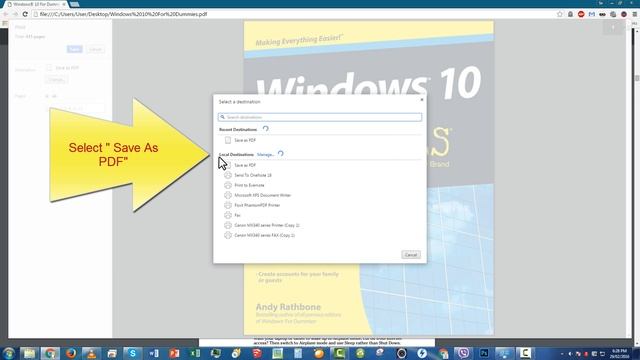Open the Manage... link for local destinations

click(x=265, y=155)
